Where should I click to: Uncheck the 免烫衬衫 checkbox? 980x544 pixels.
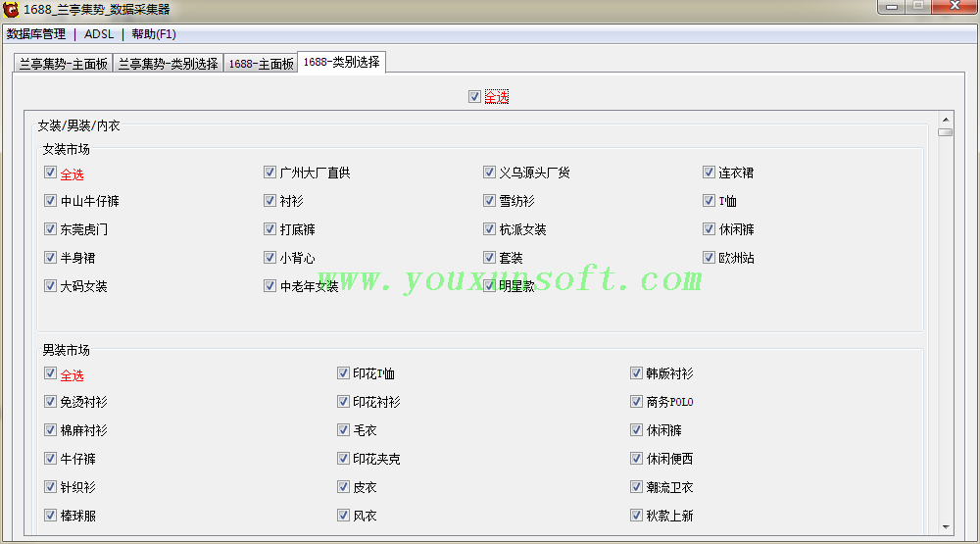(51, 402)
